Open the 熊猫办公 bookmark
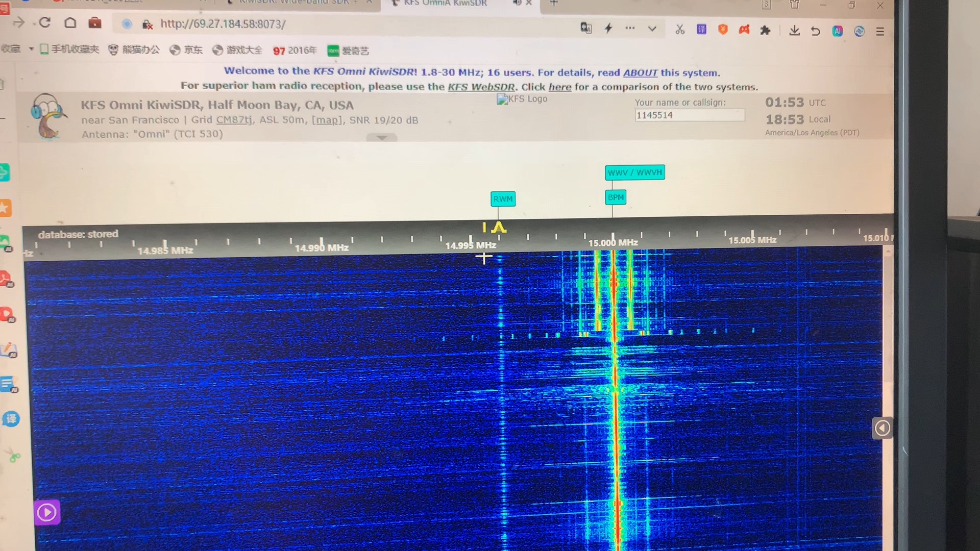 pyautogui.click(x=134, y=49)
